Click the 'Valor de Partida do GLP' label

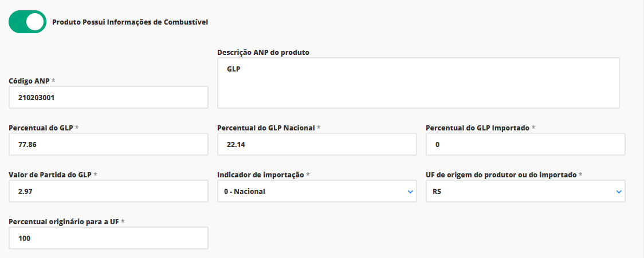point(50,174)
